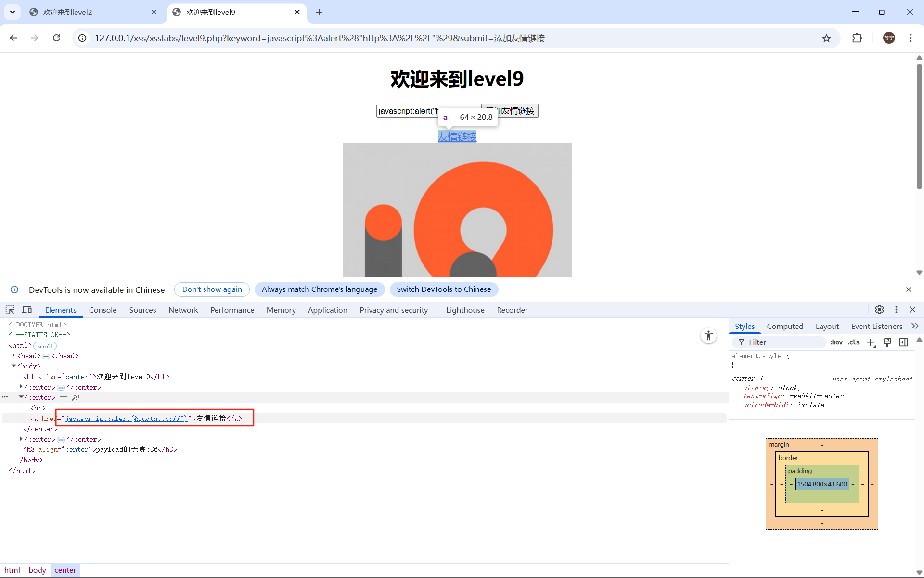Click the html breadcrumb
924x578 pixels.
pyautogui.click(x=12, y=570)
